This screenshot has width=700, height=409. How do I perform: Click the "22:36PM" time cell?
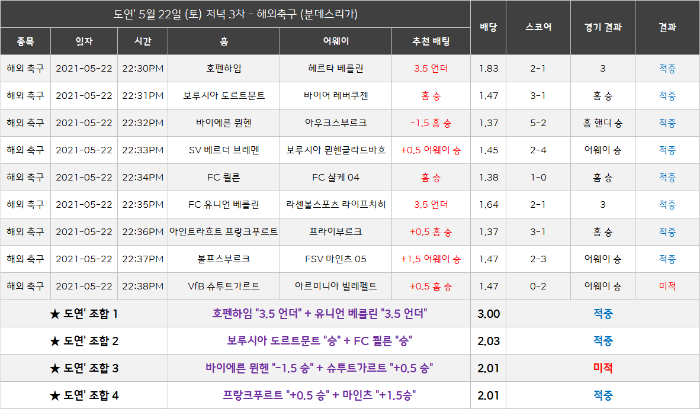(143, 232)
